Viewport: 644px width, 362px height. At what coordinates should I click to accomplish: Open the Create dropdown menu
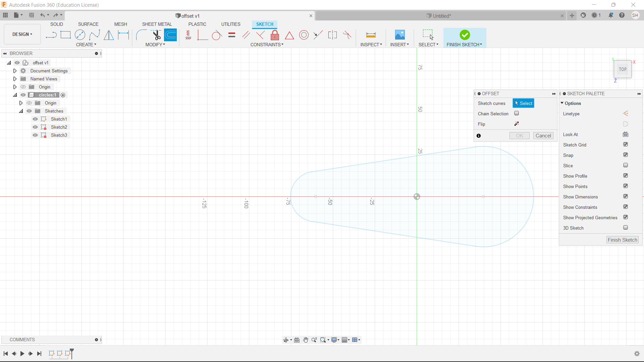[86, 45]
